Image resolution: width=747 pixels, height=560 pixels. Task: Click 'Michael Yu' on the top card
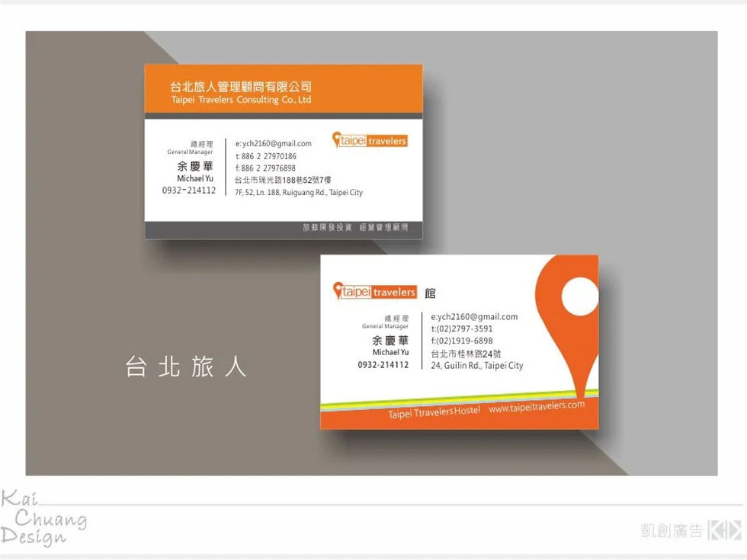coord(195,178)
